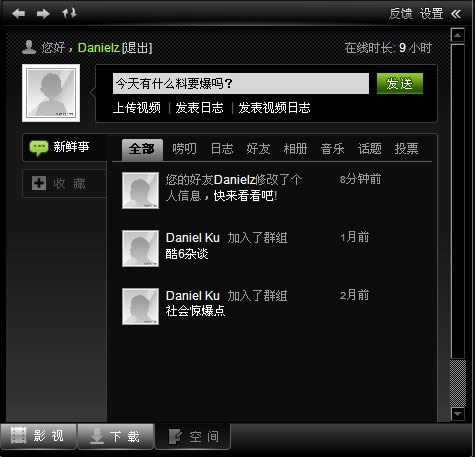Image resolution: width=475 pixels, height=457 pixels.
Task: Switch to the 音乐 tab
Action: (332, 149)
